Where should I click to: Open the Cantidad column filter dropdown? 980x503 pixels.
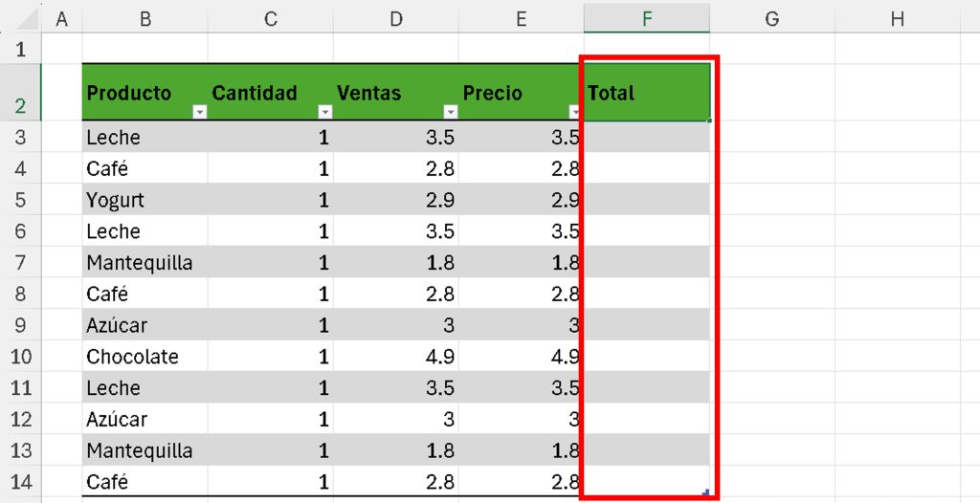coord(324,112)
